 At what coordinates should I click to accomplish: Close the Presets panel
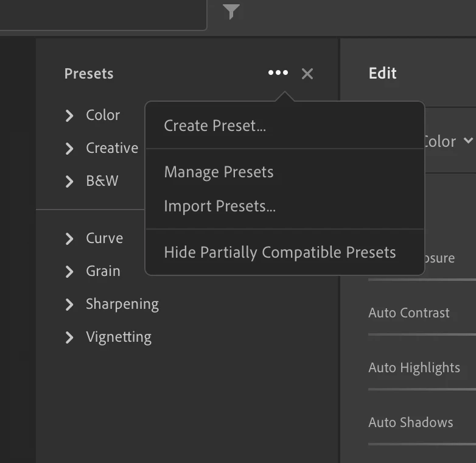click(307, 74)
